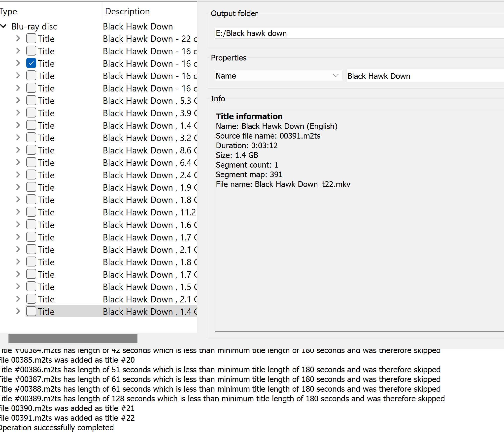Open the Name property dropdown
This screenshot has width=504, height=438.
[278, 76]
